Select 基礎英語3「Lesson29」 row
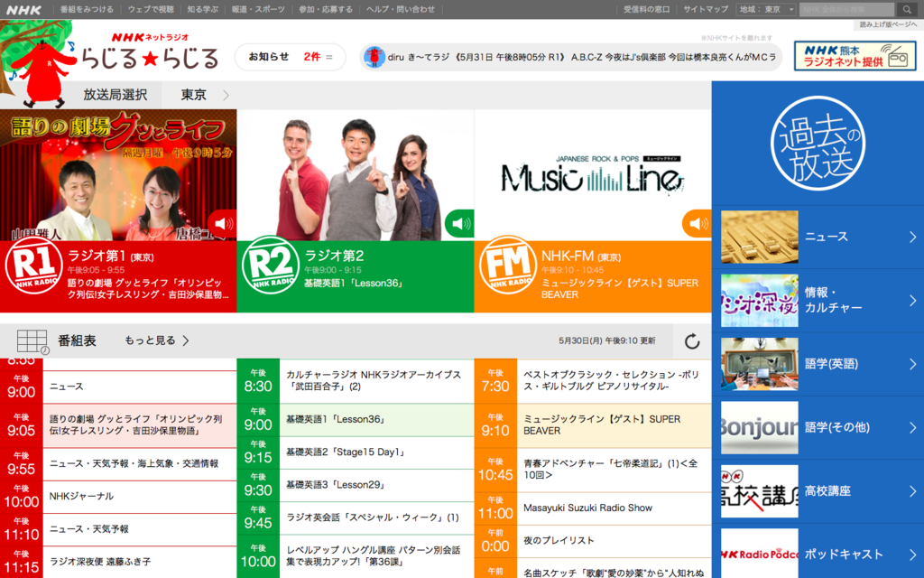The height and width of the screenshot is (578, 924). (x=356, y=485)
